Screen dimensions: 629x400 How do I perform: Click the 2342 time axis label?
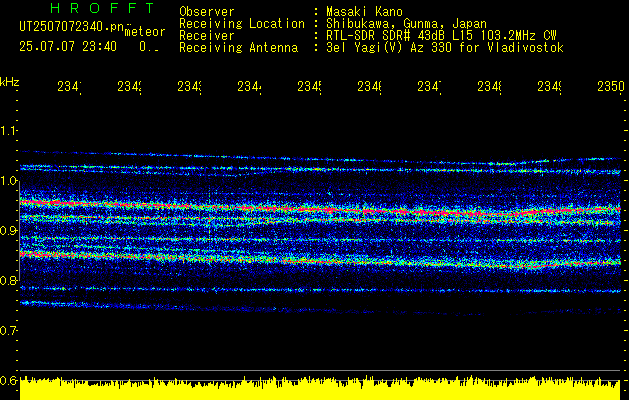pyautogui.click(x=129, y=86)
